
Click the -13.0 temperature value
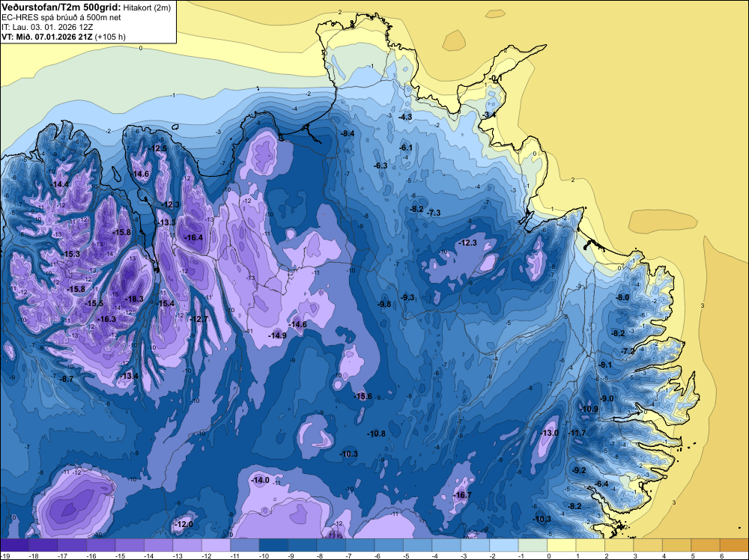click(x=549, y=433)
